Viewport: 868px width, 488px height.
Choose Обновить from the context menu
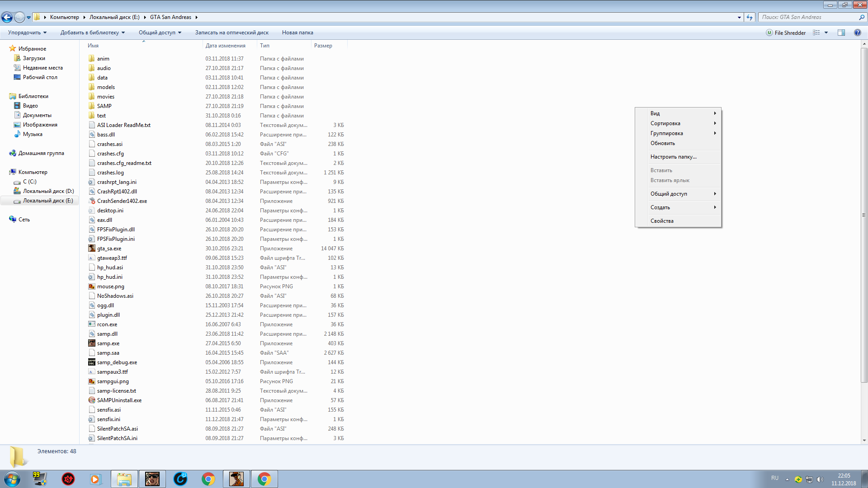click(x=678, y=143)
